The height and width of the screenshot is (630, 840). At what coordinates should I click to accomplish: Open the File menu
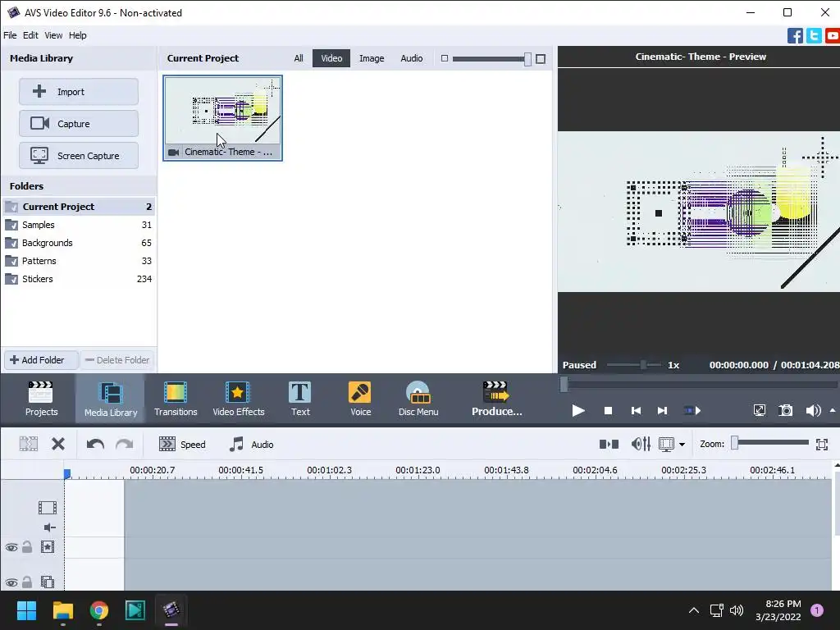(10, 35)
